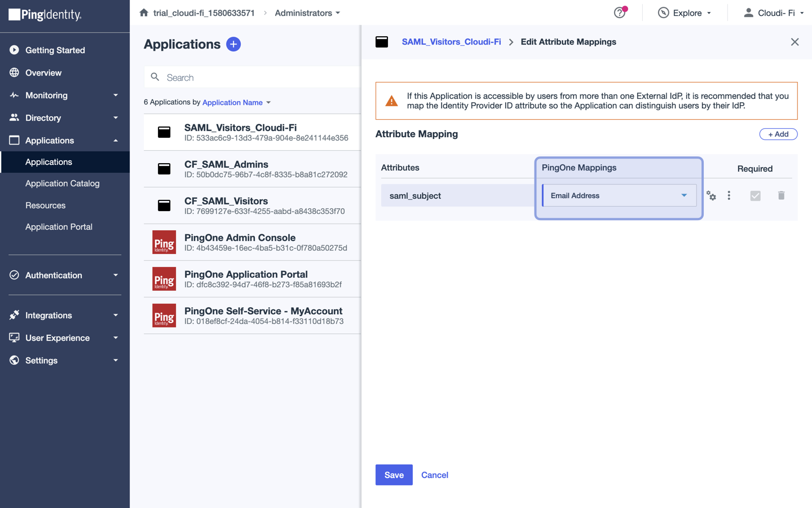
Task: Open advanced expression settings with the gears icon
Action: pyautogui.click(x=711, y=195)
